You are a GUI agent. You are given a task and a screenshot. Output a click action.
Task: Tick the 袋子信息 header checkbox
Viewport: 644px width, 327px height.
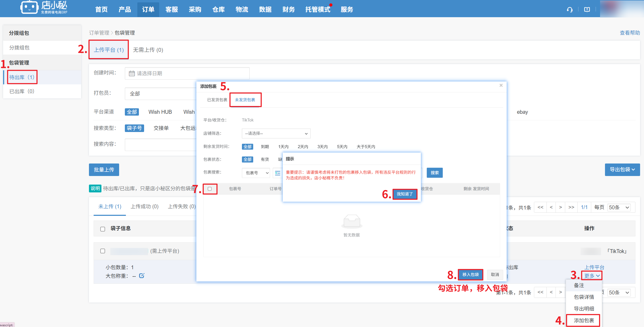point(103,229)
